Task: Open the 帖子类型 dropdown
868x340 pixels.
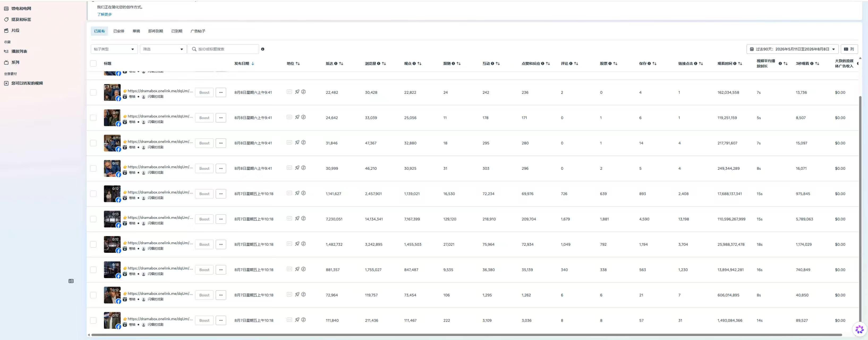Action: (114, 49)
